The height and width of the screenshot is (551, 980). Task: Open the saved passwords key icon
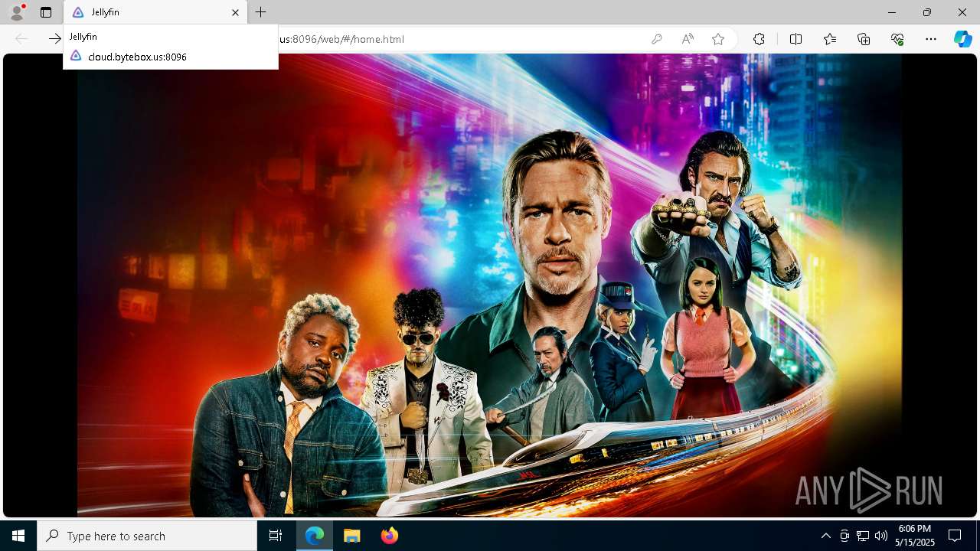pos(656,39)
